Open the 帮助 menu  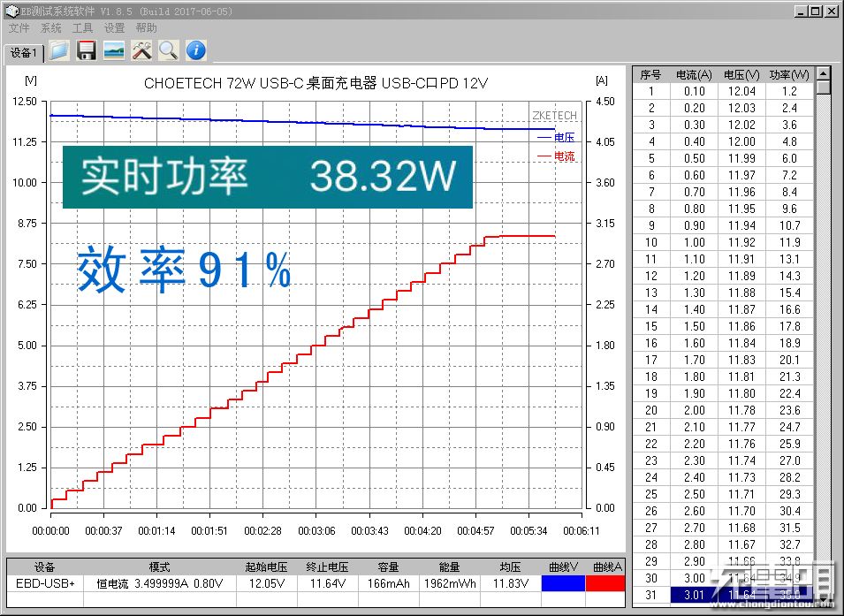click(146, 28)
